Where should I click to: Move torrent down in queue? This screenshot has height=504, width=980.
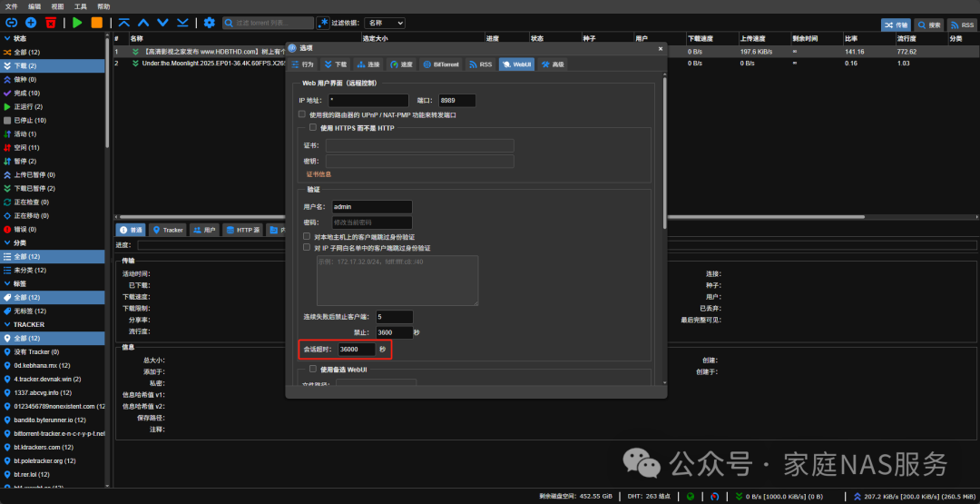[x=163, y=23]
